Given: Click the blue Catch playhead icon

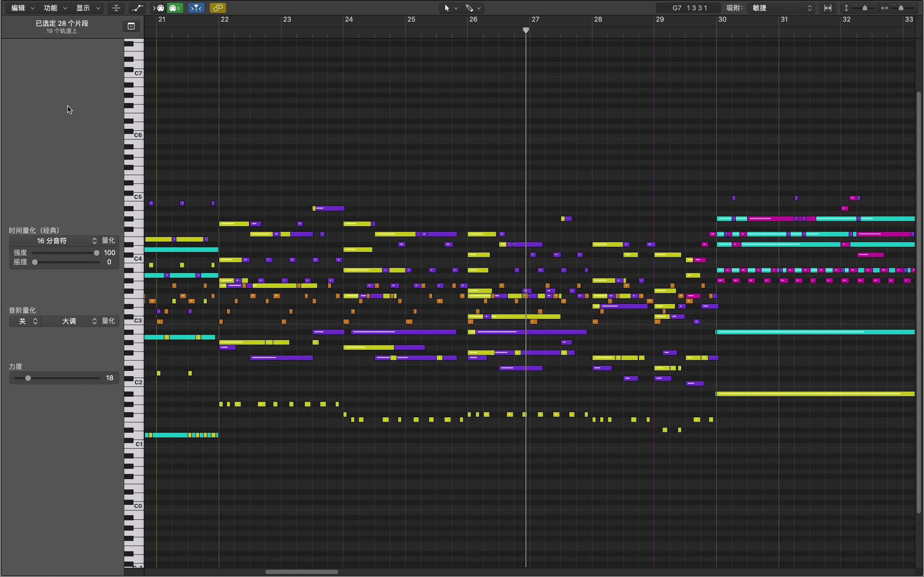Looking at the screenshot, I should 196,8.
